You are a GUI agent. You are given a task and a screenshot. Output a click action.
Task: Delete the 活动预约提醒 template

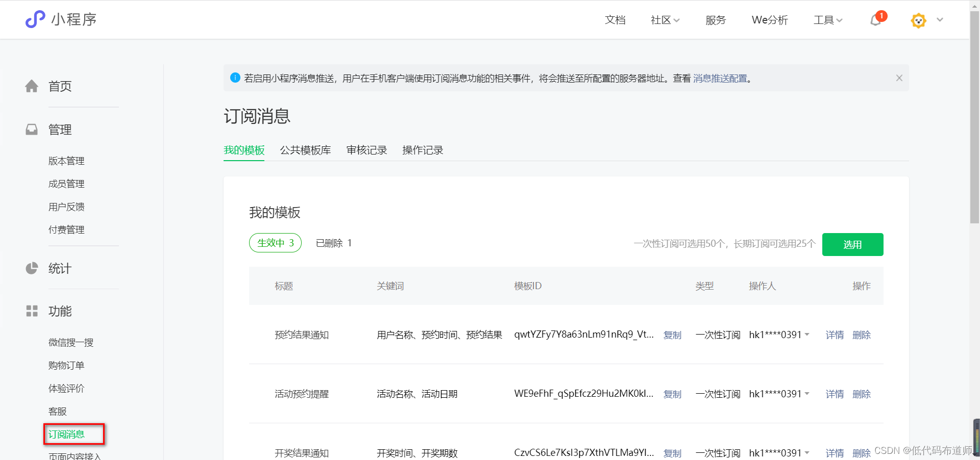(x=862, y=394)
